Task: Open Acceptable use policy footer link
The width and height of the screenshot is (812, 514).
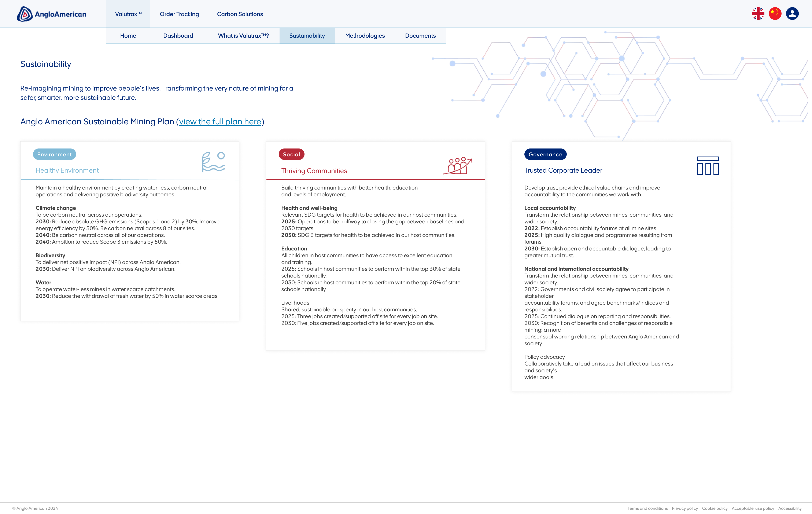Action: [x=753, y=508]
